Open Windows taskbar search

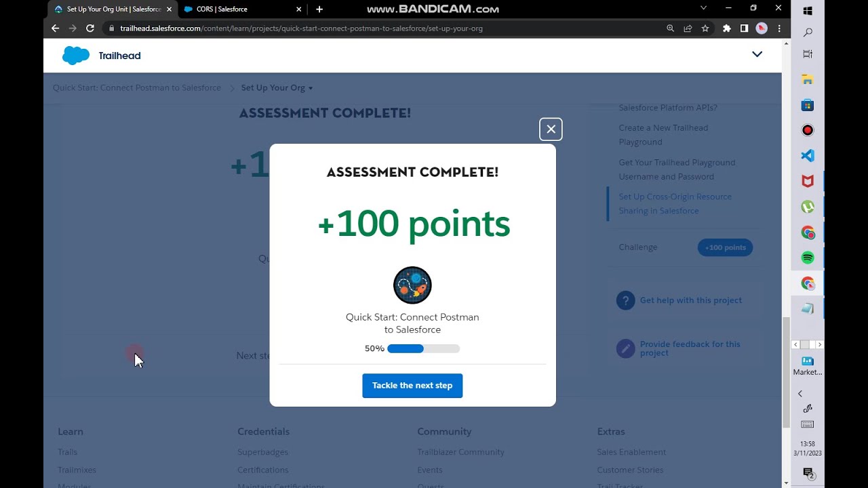click(807, 33)
